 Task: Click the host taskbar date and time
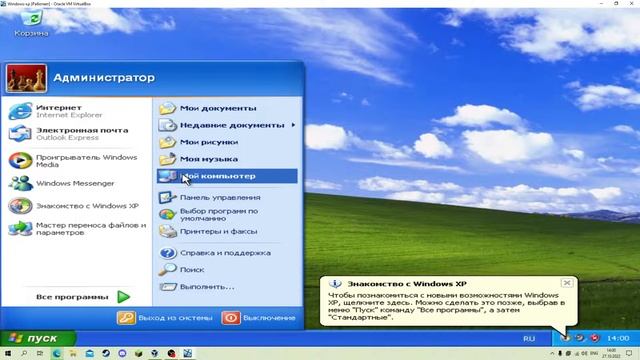[x=611, y=353]
